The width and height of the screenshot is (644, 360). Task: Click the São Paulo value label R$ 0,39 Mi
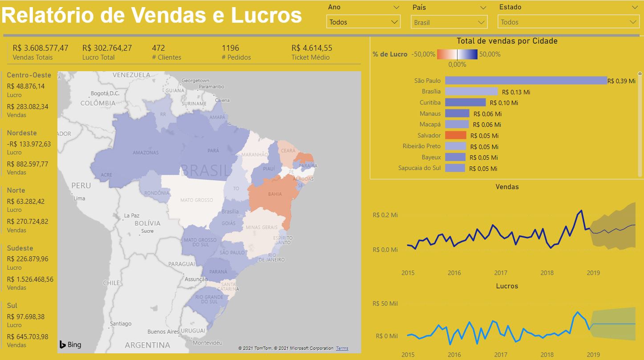pyautogui.click(x=621, y=81)
